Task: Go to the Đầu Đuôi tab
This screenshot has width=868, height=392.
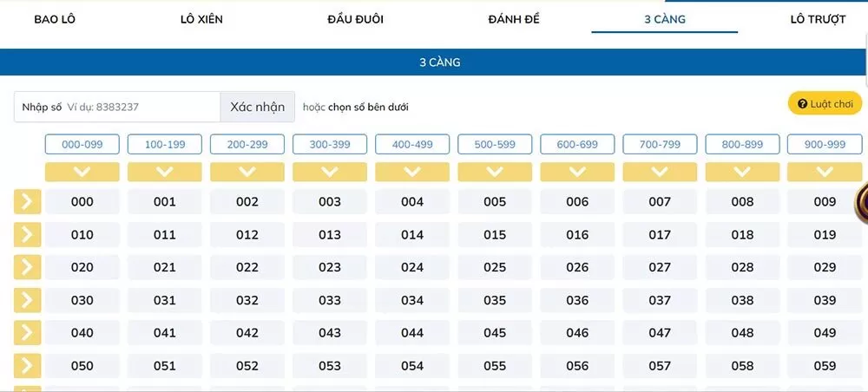Action: tap(356, 19)
